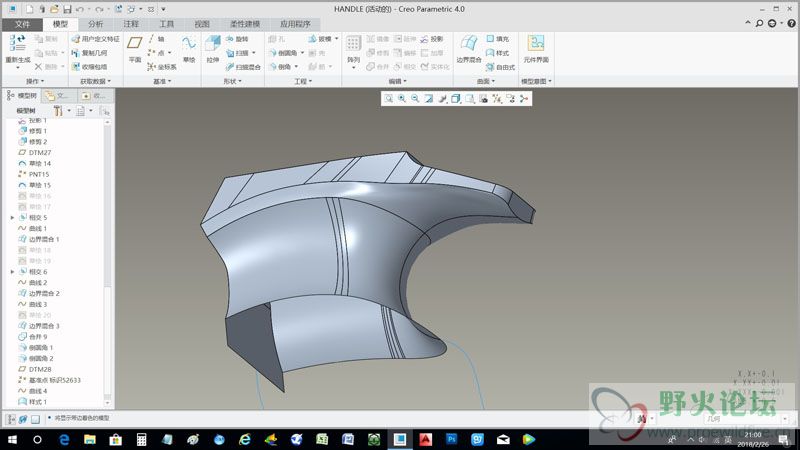Screen dimensions: 800x450
Task: Open the 模型意图 group dropdown
Action: tap(536, 81)
